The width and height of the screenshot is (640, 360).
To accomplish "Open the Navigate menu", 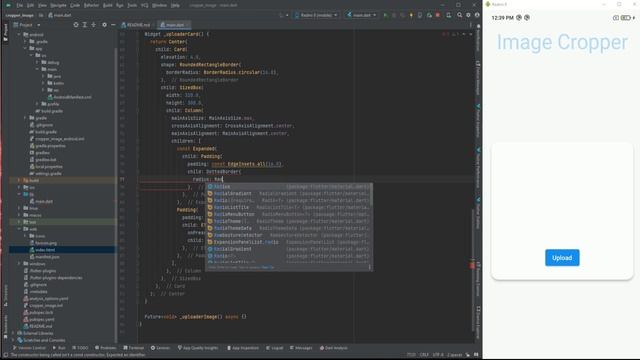I will click(58, 5).
